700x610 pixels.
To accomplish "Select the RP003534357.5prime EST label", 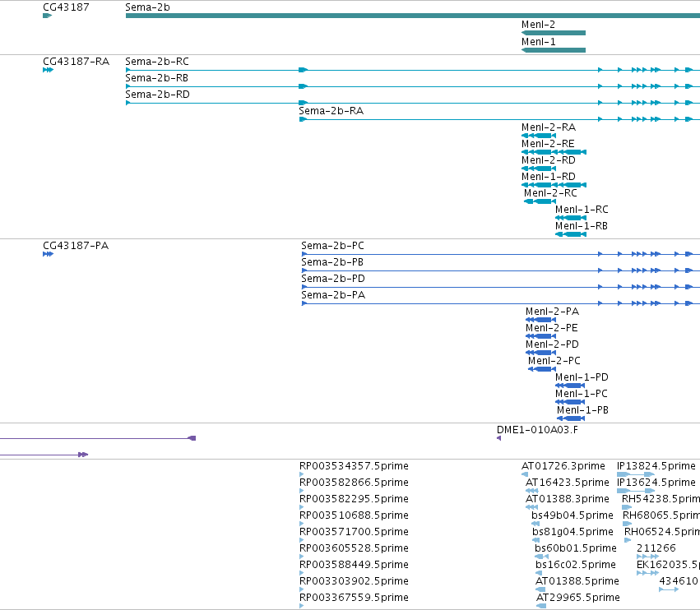I will click(x=354, y=466).
